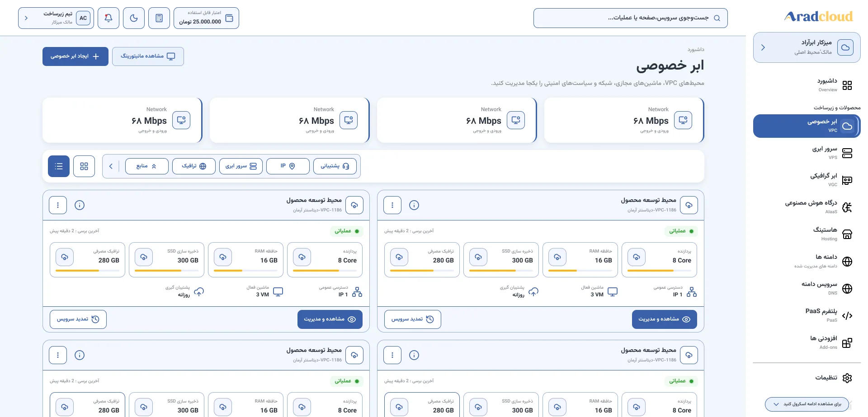Click the notification bell icon
The image size is (868, 417).
point(108,18)
